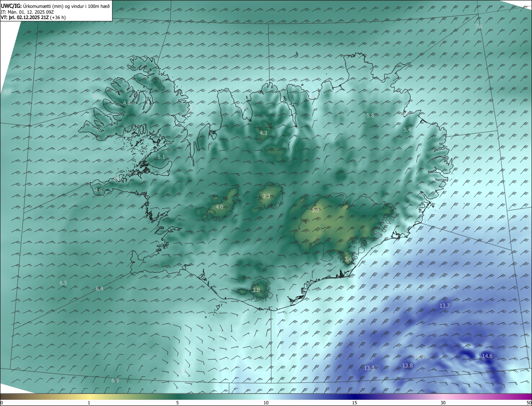Click the 4.3 value label
Screen dimensions: 532x406
pos(264,133)
